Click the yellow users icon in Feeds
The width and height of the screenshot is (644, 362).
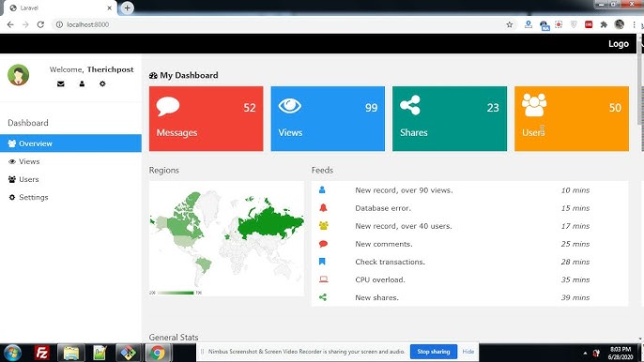click(x=324, y=226)
